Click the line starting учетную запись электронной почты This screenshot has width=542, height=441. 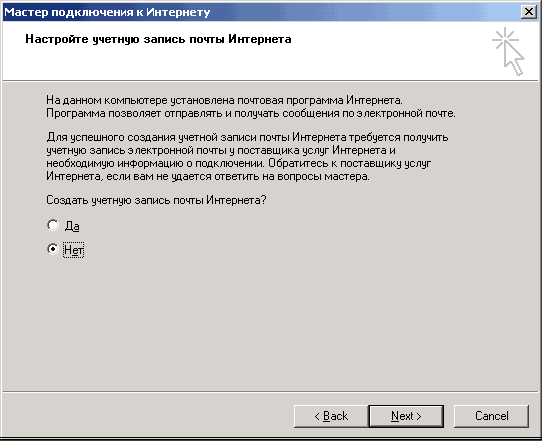point(221,150)
